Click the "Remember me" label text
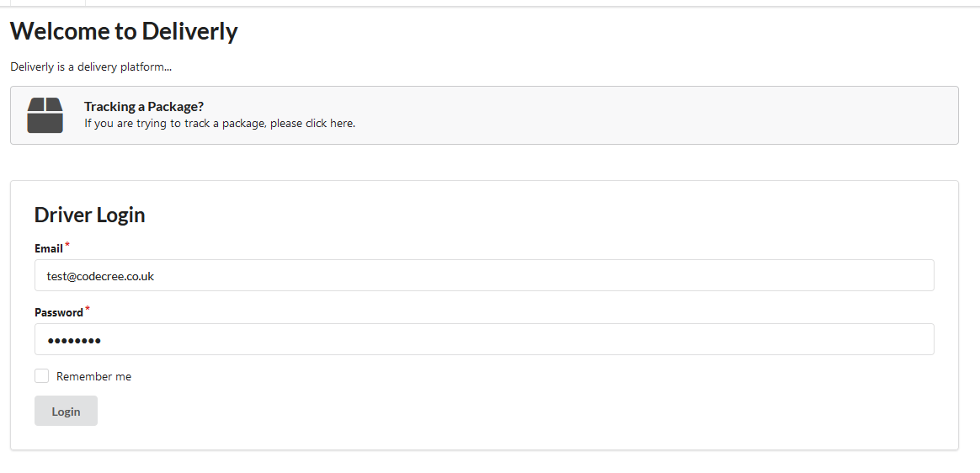Viewport: 980px width, 473px height. pos(93,377)
